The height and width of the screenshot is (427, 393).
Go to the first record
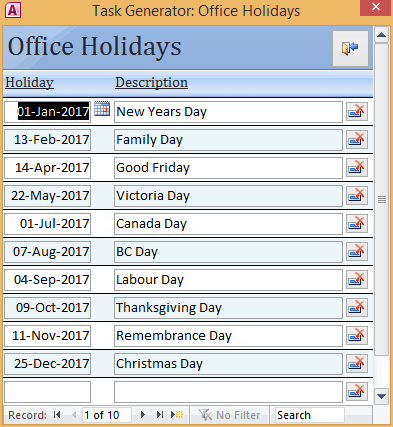point(57,415)
